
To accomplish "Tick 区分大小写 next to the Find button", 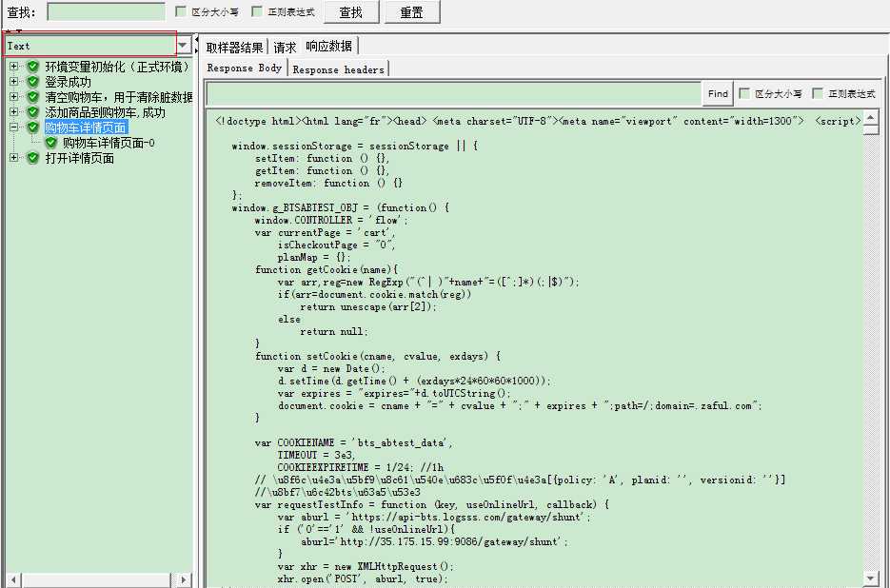I will coord(744,93).
